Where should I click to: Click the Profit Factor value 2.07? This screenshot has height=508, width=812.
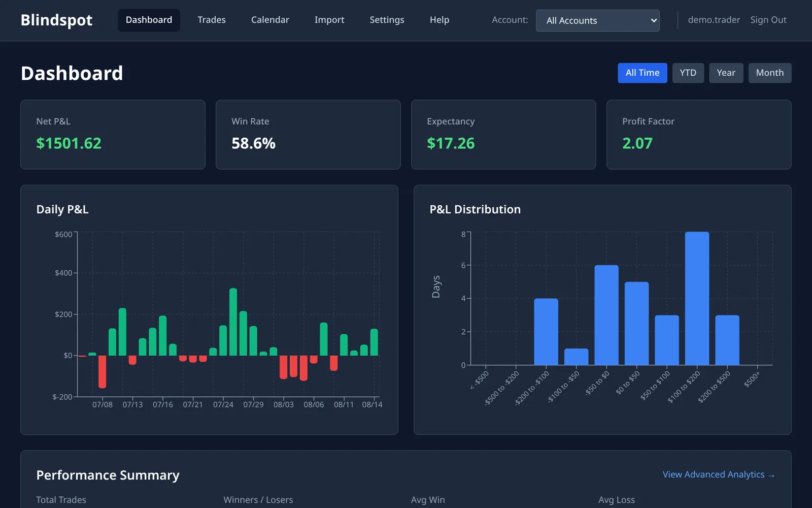pyautogui.click(x=637, y=143)
